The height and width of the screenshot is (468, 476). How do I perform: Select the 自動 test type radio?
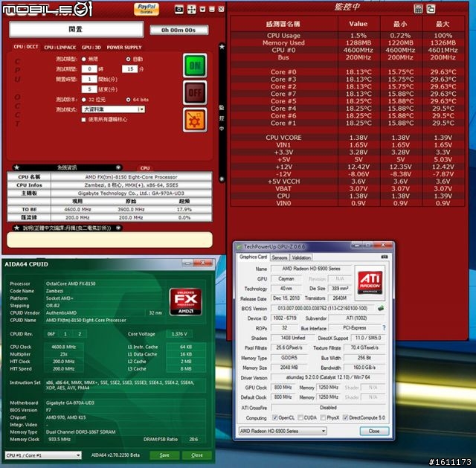(x=128, y=59)
